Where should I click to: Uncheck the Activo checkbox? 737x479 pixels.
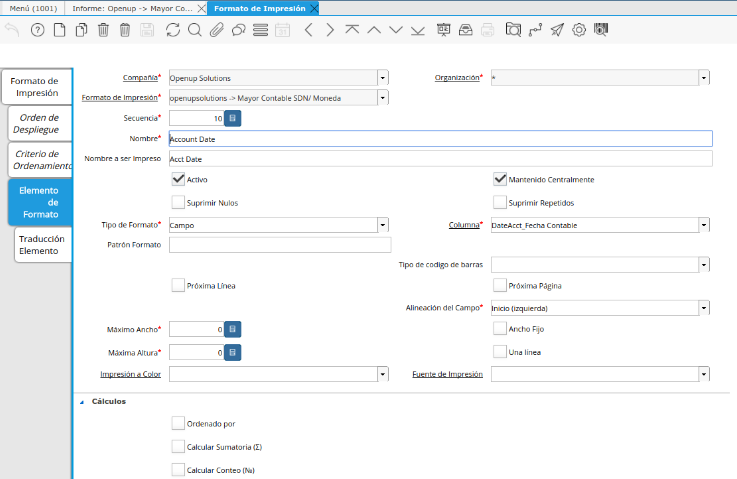click(178, 180)
